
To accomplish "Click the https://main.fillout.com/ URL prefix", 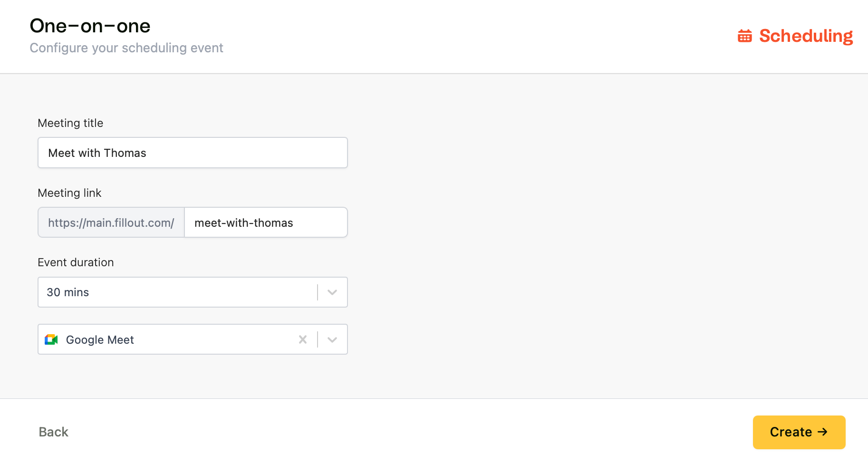I will pos(111,222).
